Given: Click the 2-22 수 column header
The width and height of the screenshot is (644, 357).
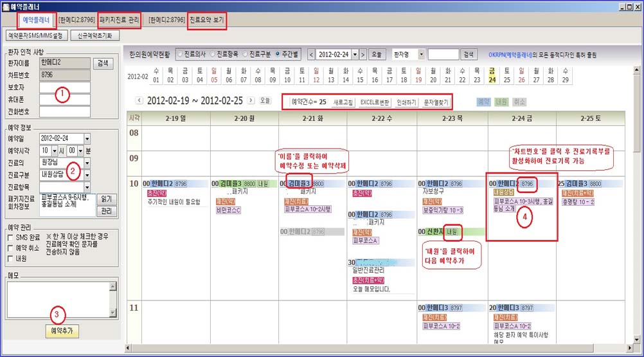Looking at the screenshot, I should click(x=382, y=118).
